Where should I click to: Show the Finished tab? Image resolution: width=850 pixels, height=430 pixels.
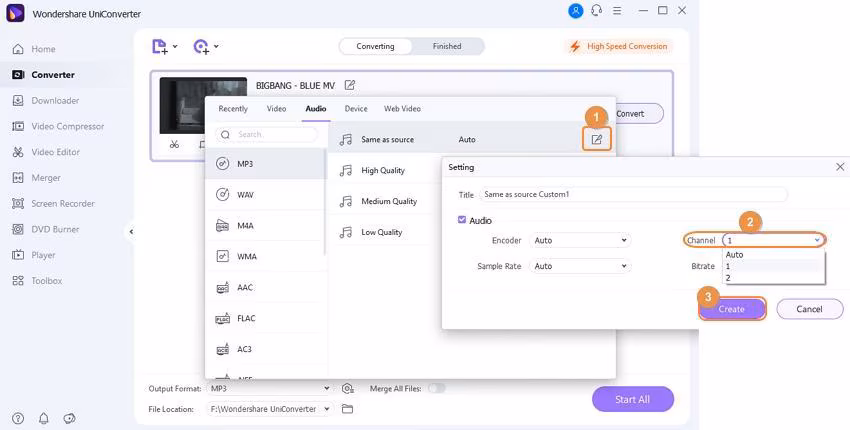coord(447,46)
